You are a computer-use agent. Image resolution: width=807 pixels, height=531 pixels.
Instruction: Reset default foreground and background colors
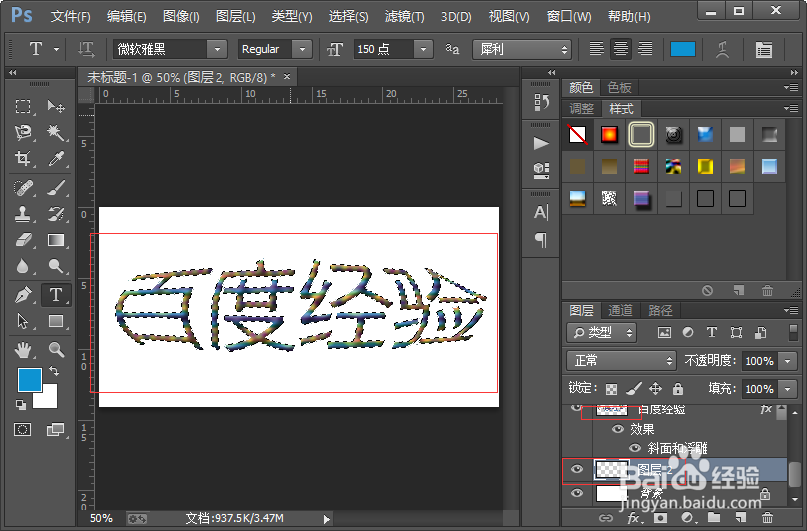point(21,405)
